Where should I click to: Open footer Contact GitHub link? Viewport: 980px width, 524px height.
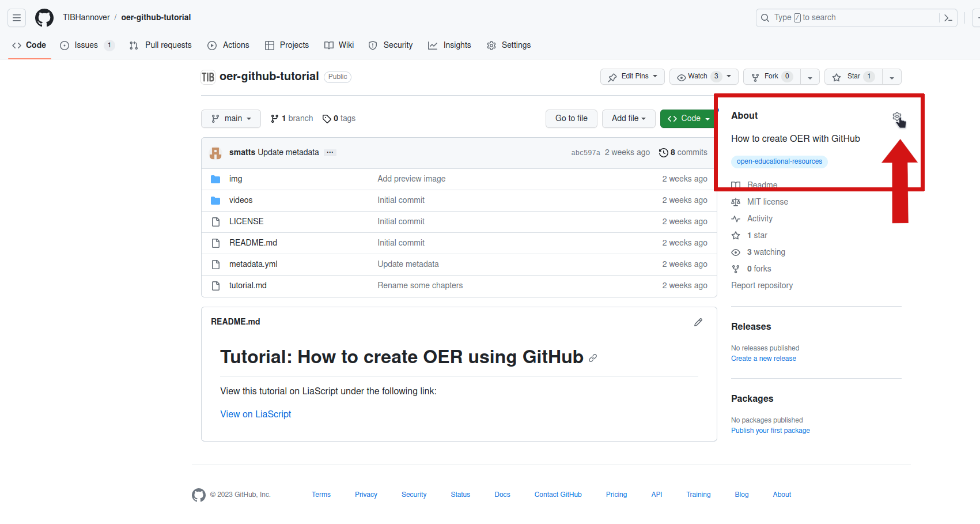pos(558,495)
